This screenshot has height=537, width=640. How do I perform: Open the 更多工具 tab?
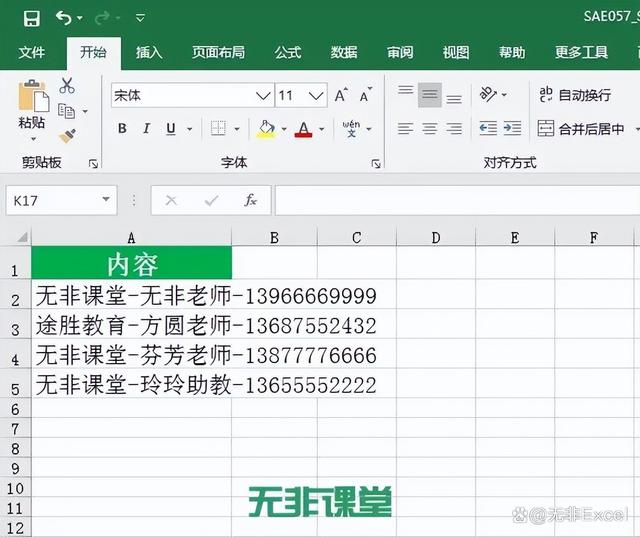tap(582, 52)
